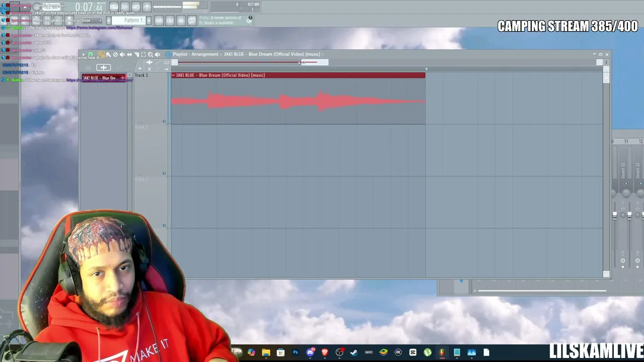Click the Track 1 header label
This screenshot has width=644, height=362.
[141, 75]
